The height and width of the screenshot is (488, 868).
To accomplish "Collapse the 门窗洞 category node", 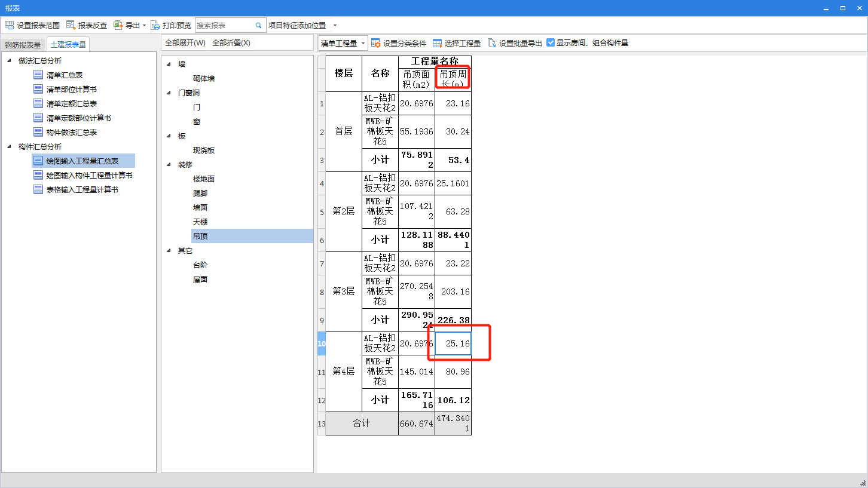I will 169,93.
